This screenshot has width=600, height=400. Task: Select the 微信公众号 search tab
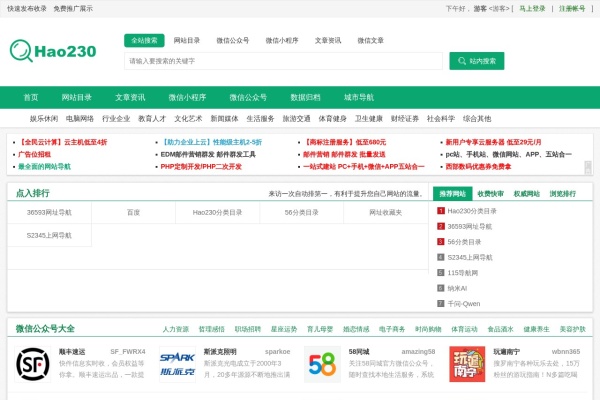[233, 40]
